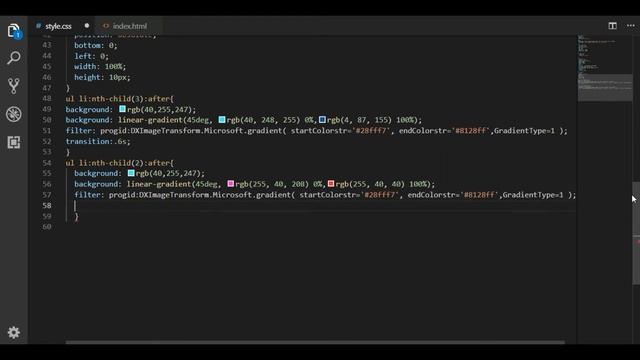This screenshot has height=360, width=640.
Task: Click the closing brace on line 59
Action: coord(76,216)
